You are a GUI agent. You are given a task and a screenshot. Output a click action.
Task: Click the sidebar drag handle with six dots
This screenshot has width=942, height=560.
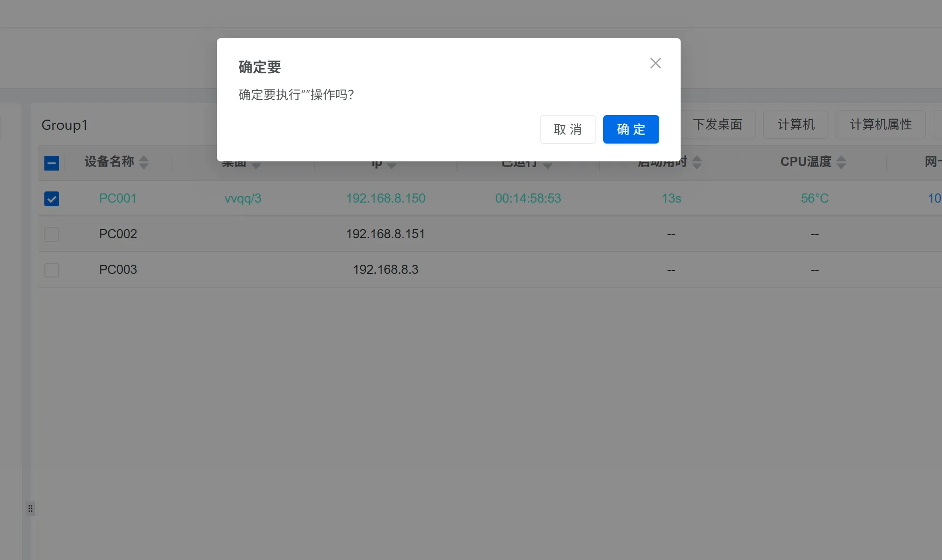tap(31, 508)
